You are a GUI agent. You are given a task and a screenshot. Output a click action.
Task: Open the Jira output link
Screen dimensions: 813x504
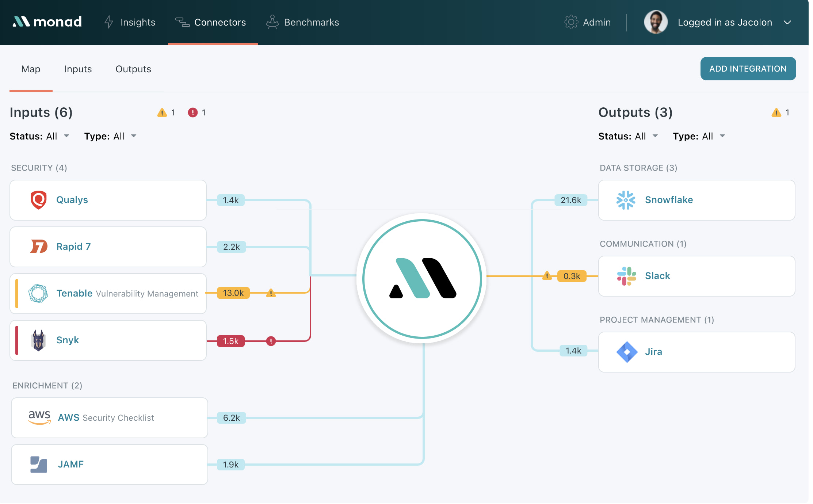(x=653, y=352)
